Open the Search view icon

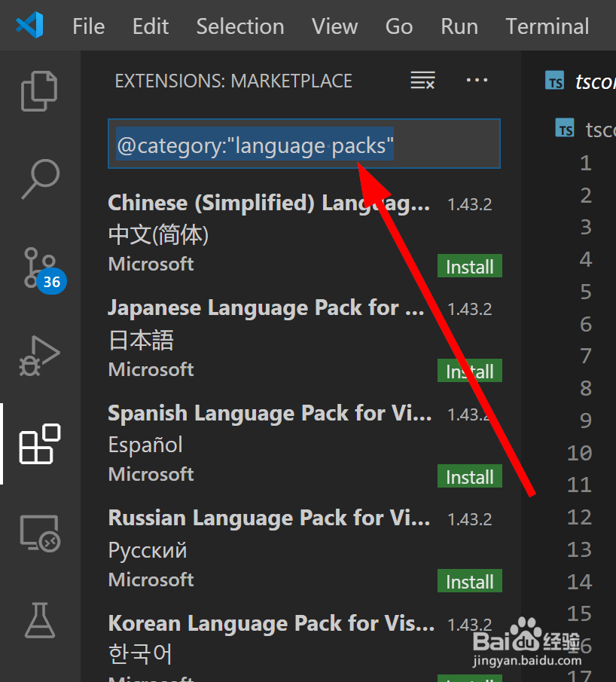coord(40,179)
